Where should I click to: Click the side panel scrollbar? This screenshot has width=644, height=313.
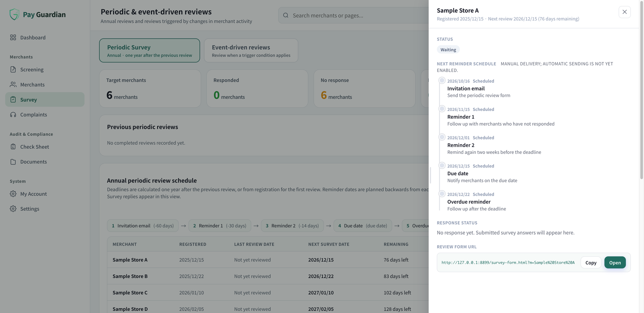[x=641, y=90]
